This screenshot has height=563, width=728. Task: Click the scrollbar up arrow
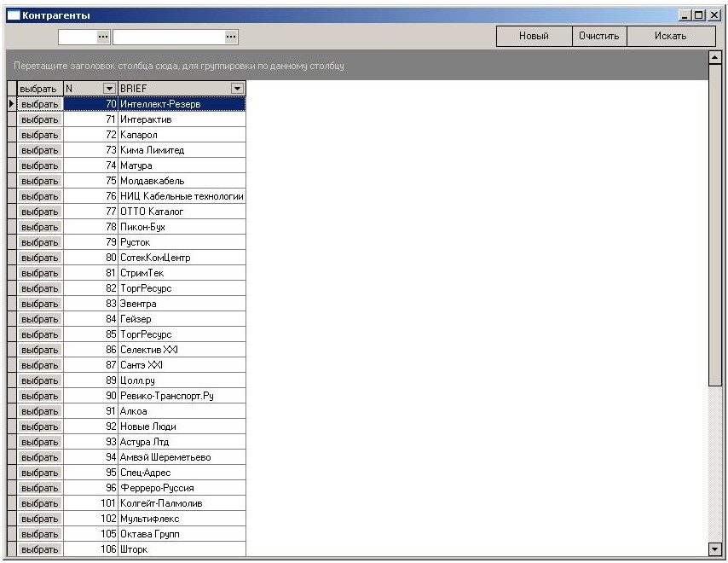click(715, 58)
